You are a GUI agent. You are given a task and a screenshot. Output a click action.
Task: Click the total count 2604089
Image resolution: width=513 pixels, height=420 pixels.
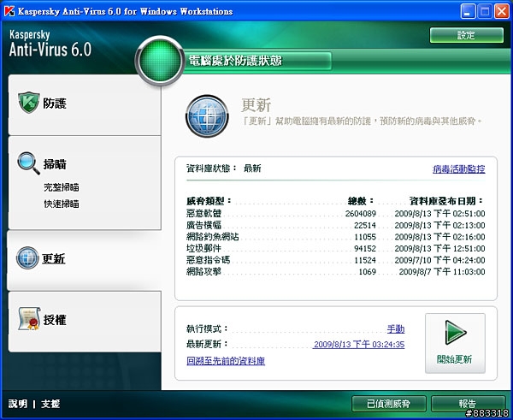tap(361, 214)
